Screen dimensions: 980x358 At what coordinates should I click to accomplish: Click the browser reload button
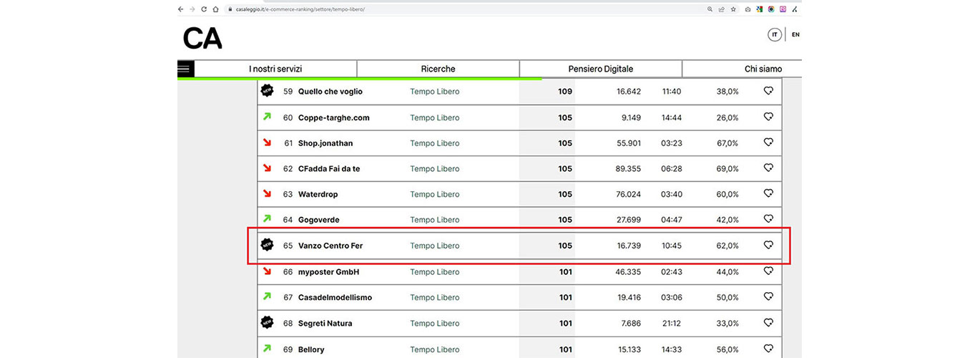coord(204,9)
